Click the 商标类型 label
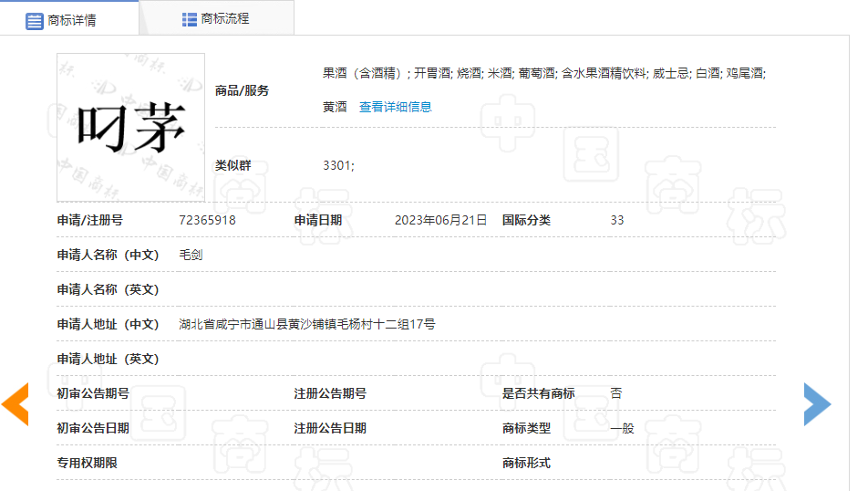The image size is (868, 491). 526,428
